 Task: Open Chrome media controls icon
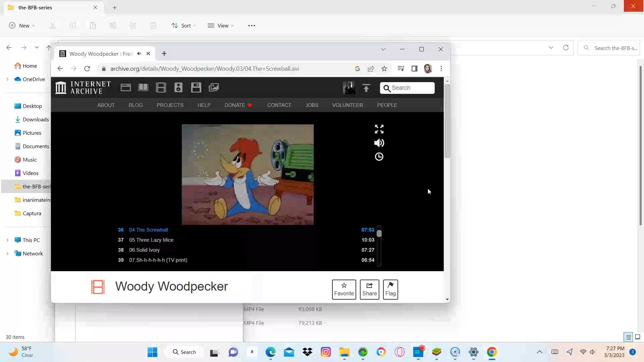[x=401, y=69]
